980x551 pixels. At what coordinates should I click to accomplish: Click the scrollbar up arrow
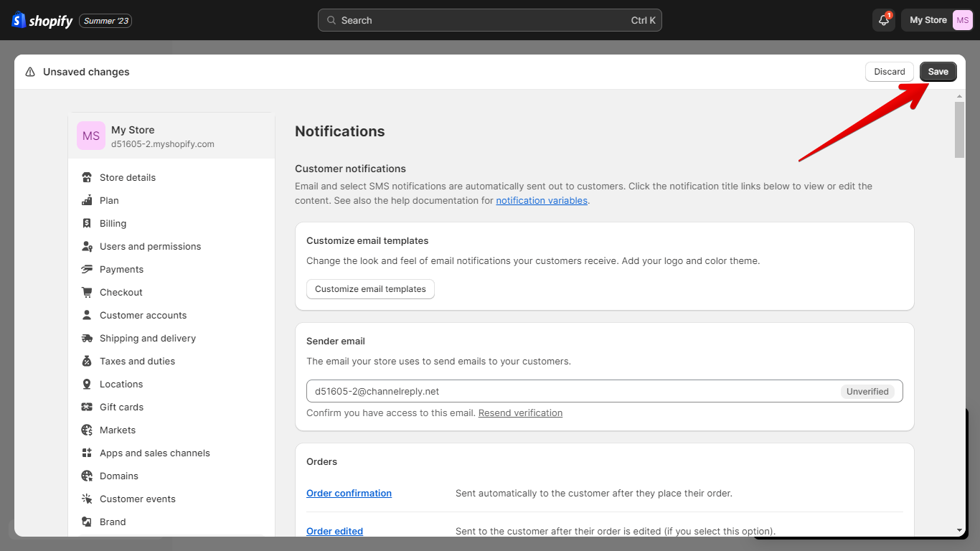coord(960,96)
